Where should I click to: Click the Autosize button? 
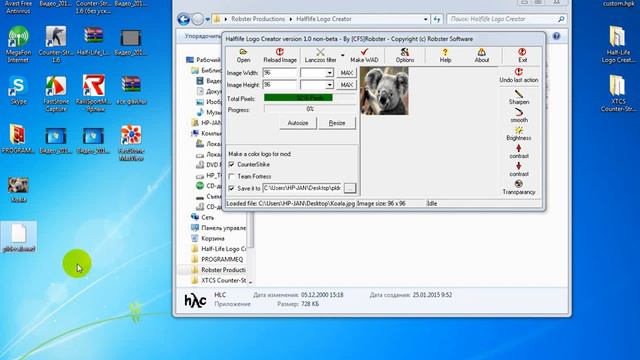pos(298,123)
